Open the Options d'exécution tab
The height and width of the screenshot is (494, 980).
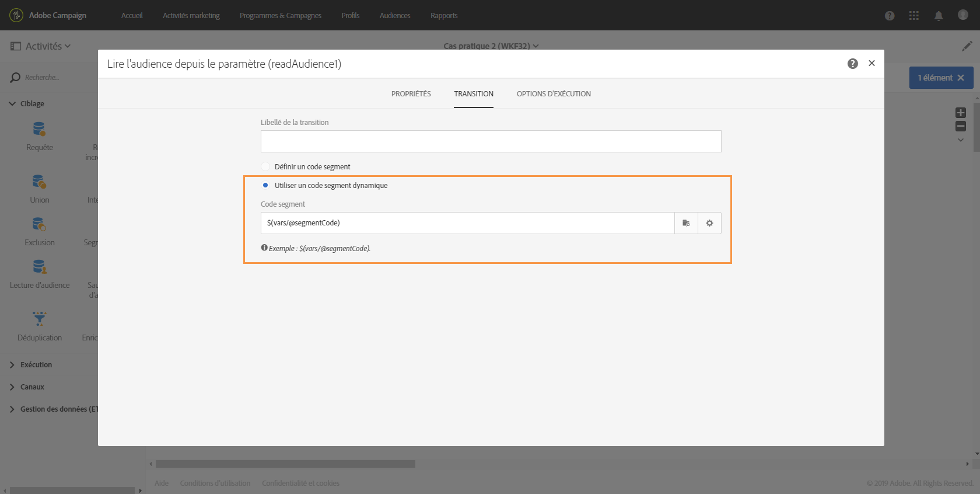point(554,93)
